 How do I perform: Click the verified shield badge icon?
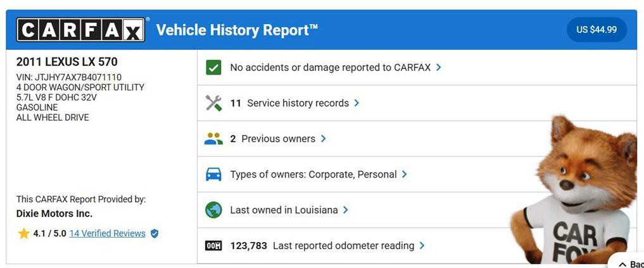click(155, 234)
